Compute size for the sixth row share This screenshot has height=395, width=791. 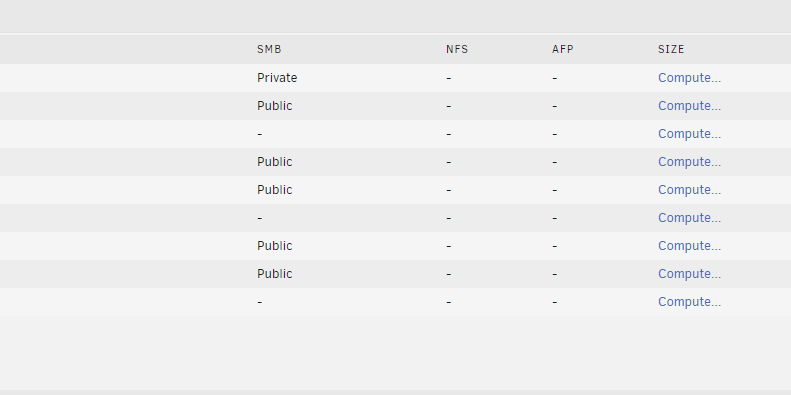coord(689,218)
